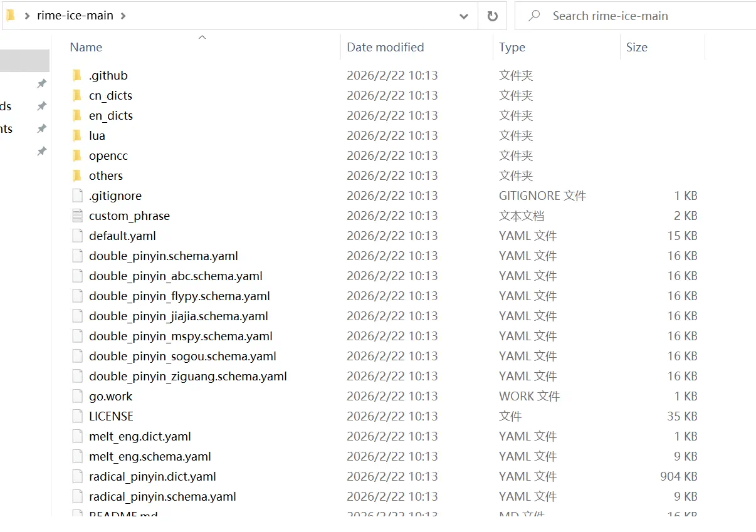This screenshot has width=756, height=532.
Task: Open the address bar history dropdown
Action: tap(464, 16)
